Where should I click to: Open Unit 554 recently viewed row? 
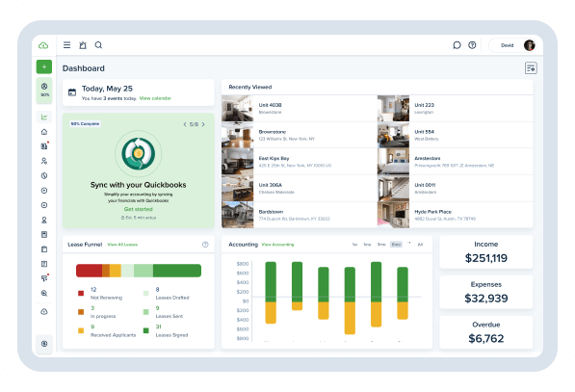(455, 135)
